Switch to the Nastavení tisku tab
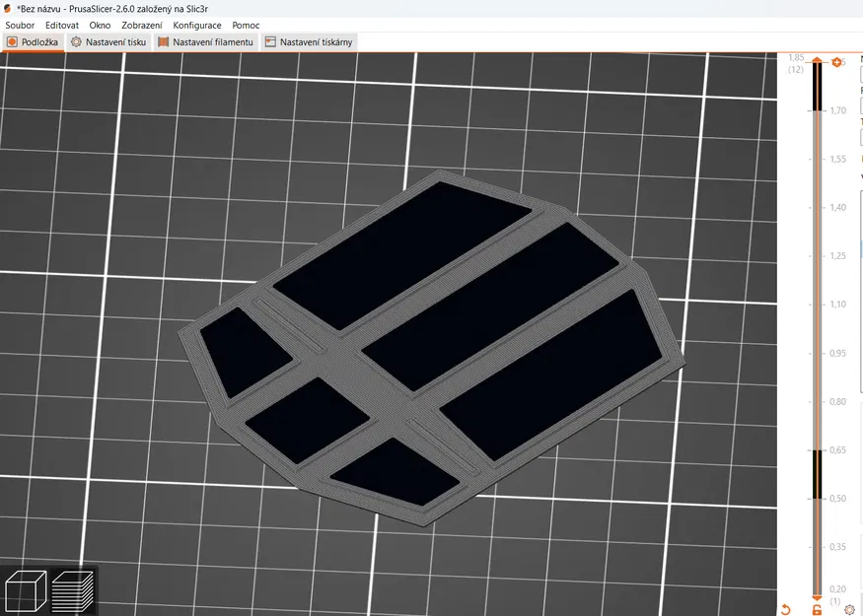 click(x=108, y=42)
